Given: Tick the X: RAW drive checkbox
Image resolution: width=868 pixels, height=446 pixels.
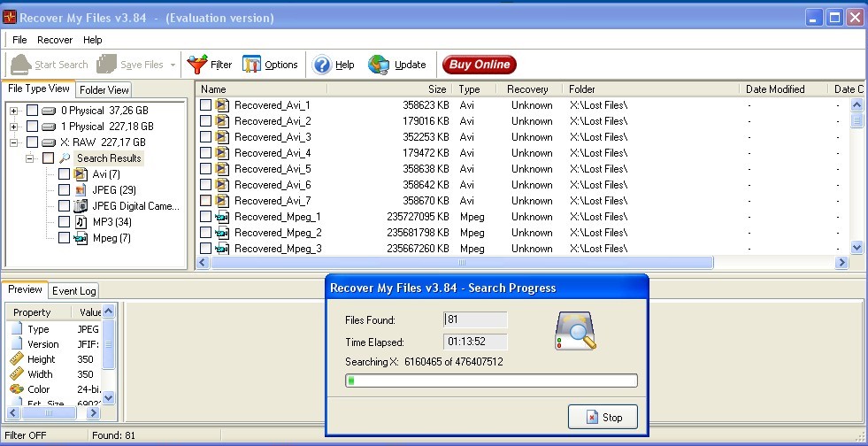Looking at the screenshot, I should point(32,142).
